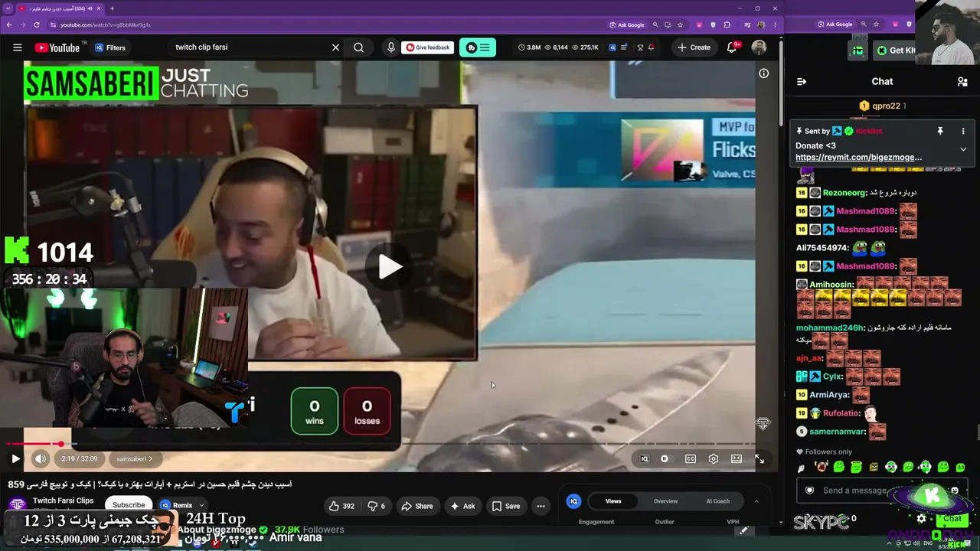Enter fullscreen mode in the player

[759, 459]
